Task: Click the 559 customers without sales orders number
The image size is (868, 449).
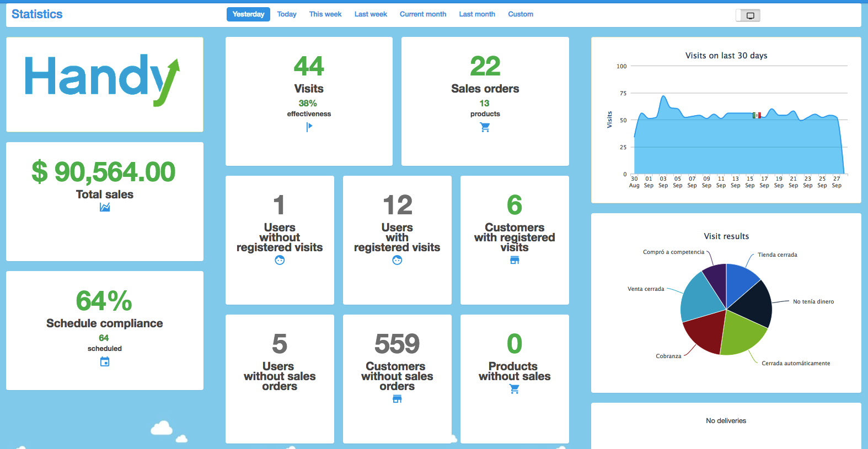Action: [397, 344]
